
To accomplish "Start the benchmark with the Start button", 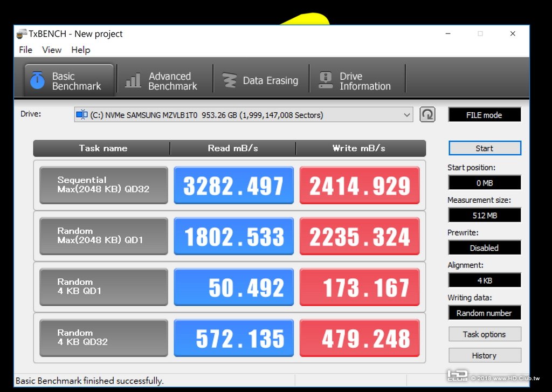I will pos(485,148).
